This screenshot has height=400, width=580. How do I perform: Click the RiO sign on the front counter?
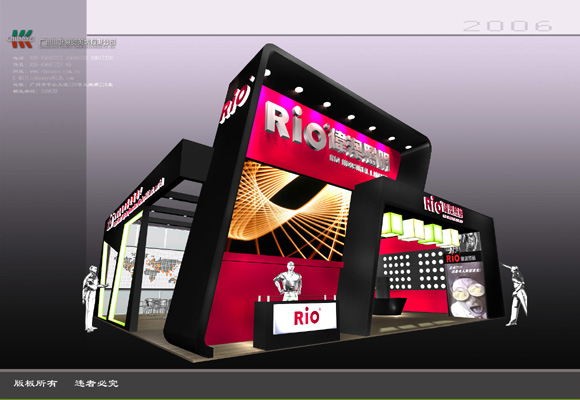pyautogui.click(x=305, y=318)
